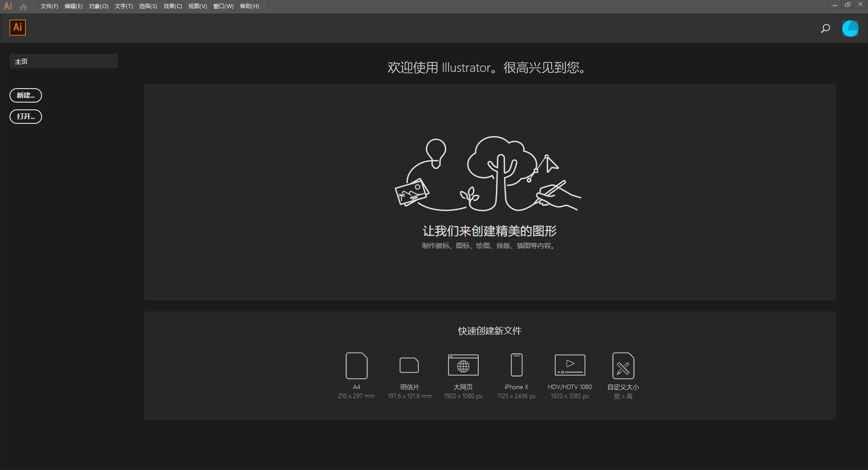Open the 窗口(W) menu
This screenshot has width=868, height=470.
coord(223,6)
